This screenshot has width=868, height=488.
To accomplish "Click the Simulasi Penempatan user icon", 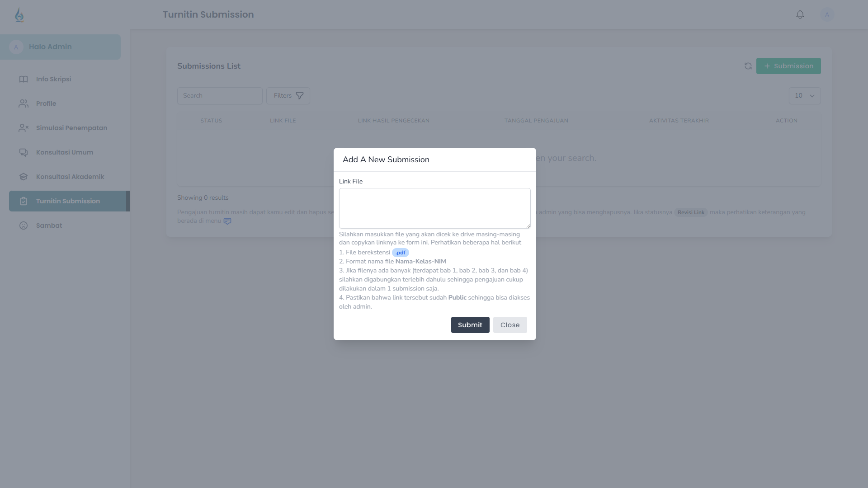I will pyautogui.click(x=24, y=128).
